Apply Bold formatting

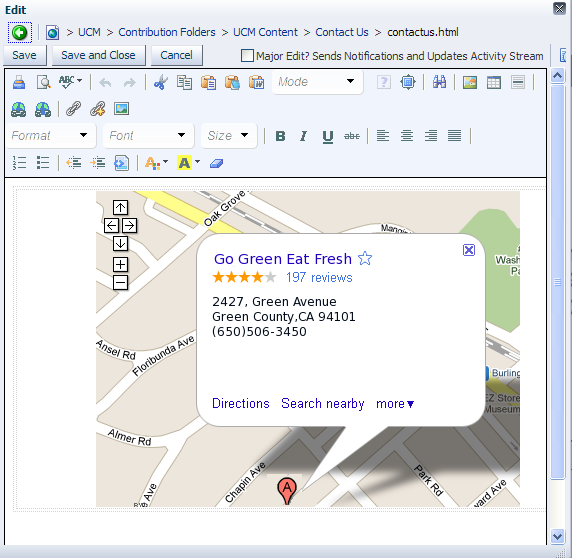280,136
